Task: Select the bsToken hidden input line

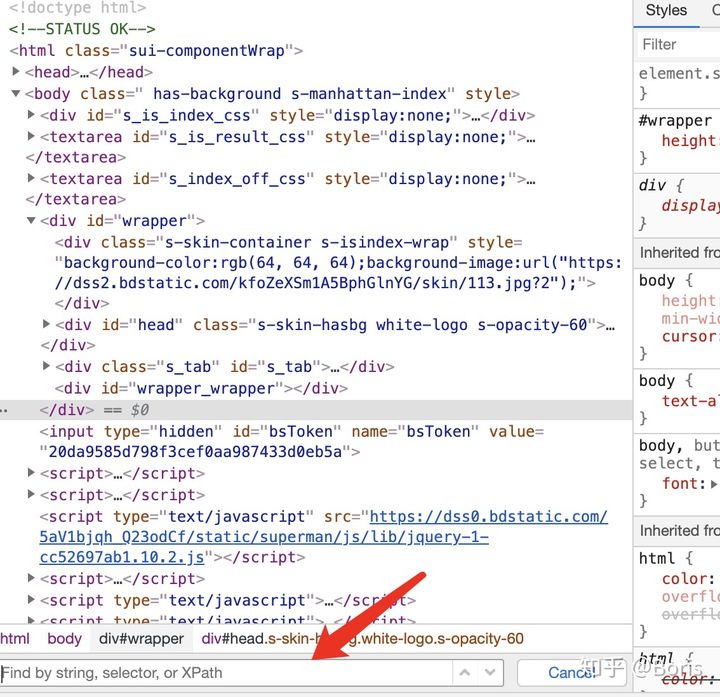Action: tap(292, 441)
